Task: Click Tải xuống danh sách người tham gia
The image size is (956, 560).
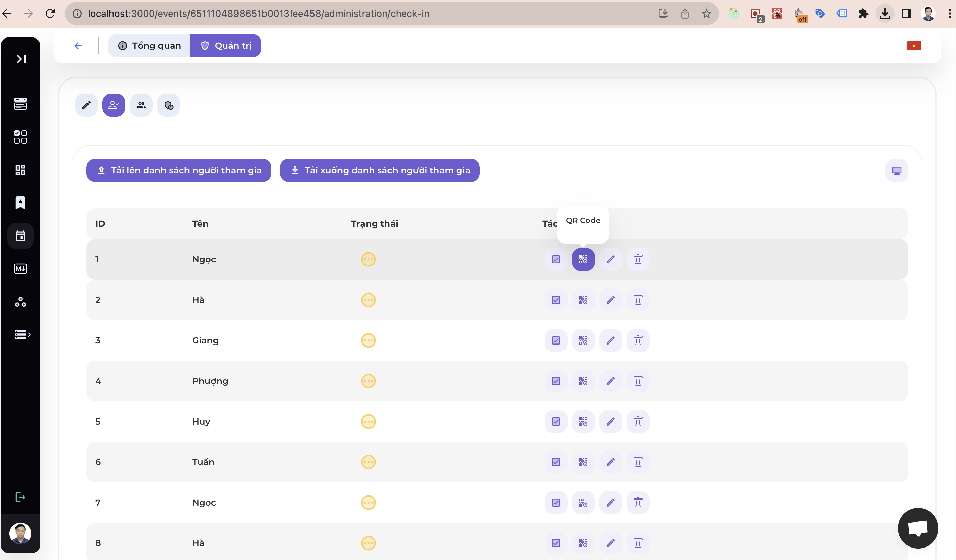Action: [x=380, y=170]
